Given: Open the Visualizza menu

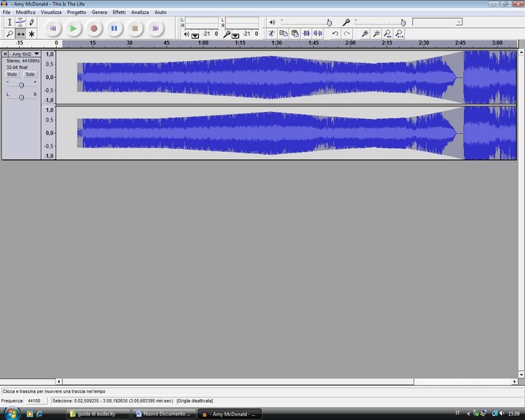Looking at the screenshot, I should [x=51, y=12].
